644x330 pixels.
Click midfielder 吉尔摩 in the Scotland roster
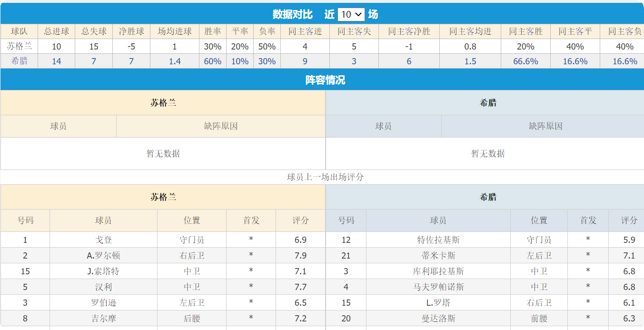(x=103, y=318)
